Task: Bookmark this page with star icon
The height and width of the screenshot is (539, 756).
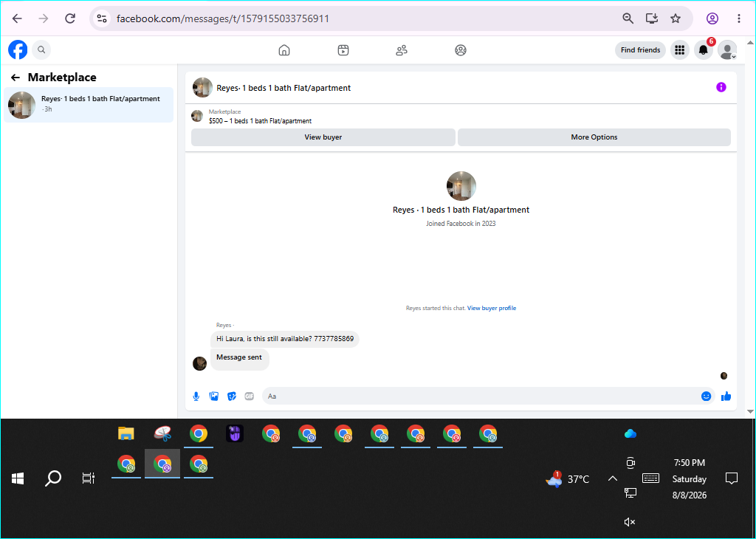Action: click(x=676, y=18)
